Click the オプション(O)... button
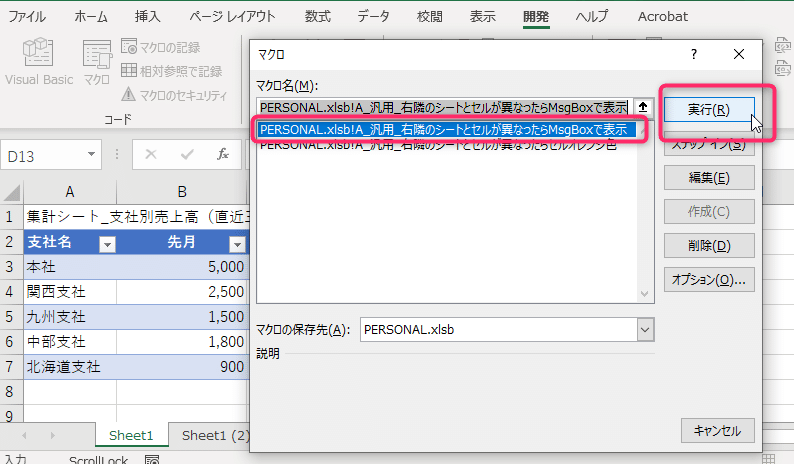This screenshot has height=464, width=794. [709, 280]
